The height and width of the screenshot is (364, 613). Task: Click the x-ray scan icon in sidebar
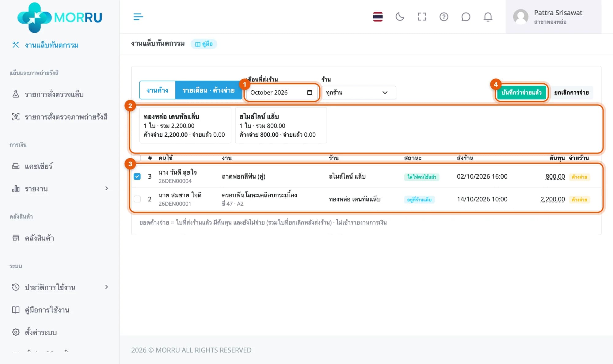(x=16, y=117)
